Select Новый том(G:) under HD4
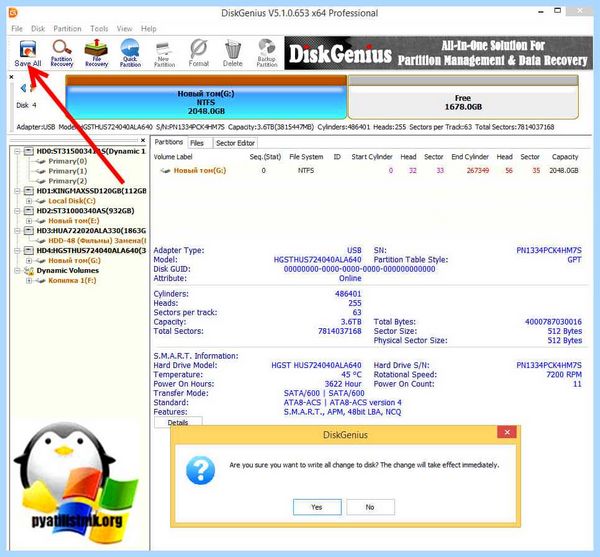This screenshot has width=600, height=557. coord(74,261)
